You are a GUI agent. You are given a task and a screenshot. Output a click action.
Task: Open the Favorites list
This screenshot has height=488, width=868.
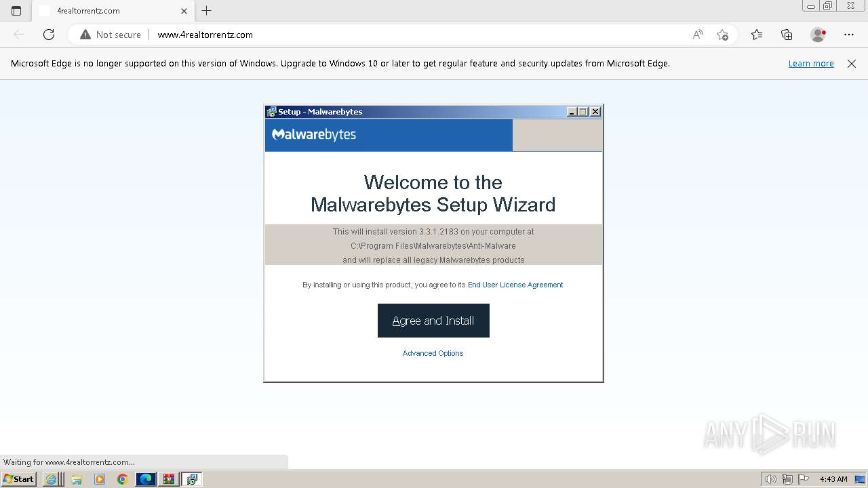(x=757, y=35)
